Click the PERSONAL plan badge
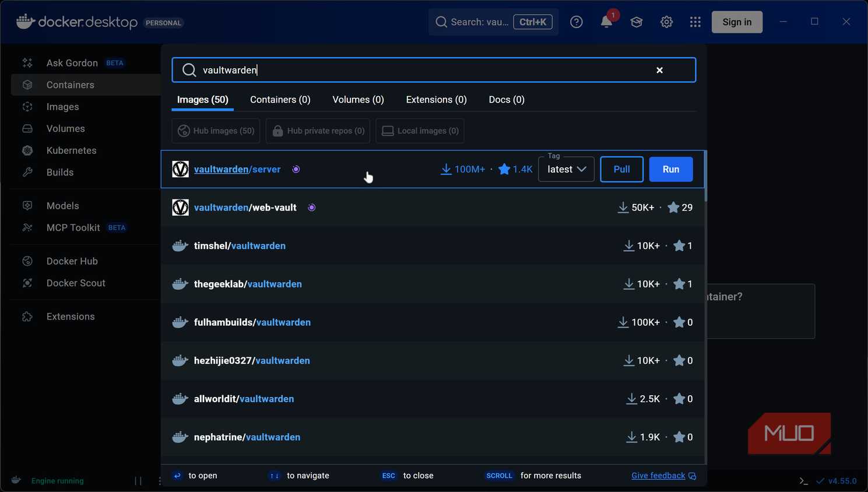This screenshot has width=868, height=492. coord(163,23)
